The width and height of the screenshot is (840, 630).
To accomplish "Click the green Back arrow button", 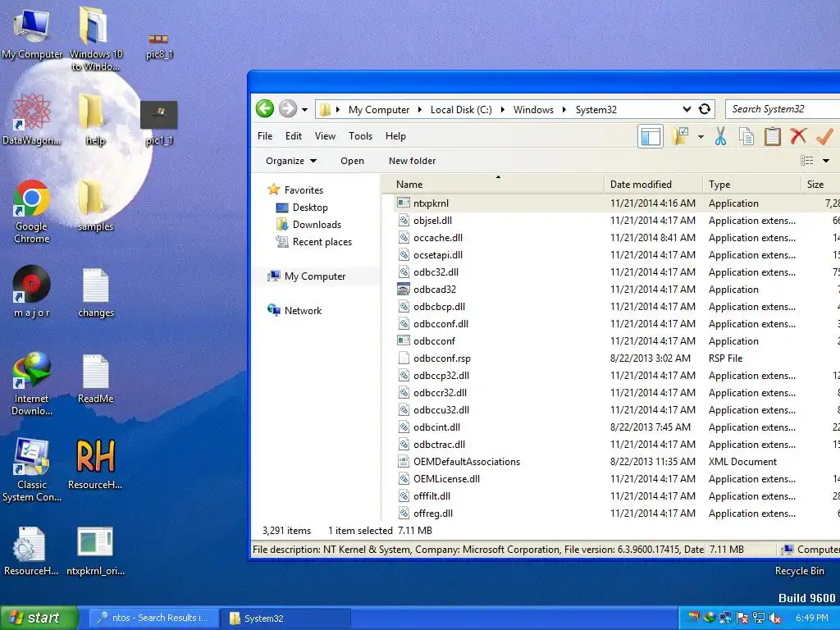I will tap(265, 109).
